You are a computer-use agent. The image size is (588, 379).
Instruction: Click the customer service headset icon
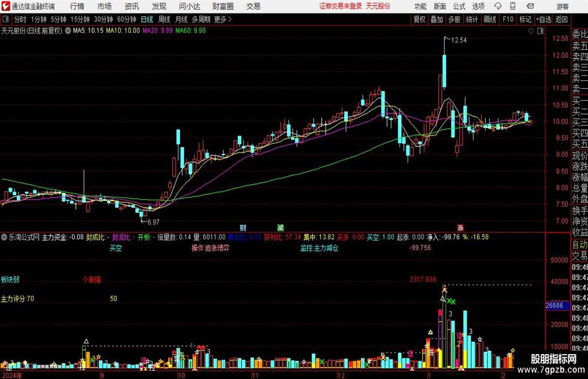tap(498, 6)
